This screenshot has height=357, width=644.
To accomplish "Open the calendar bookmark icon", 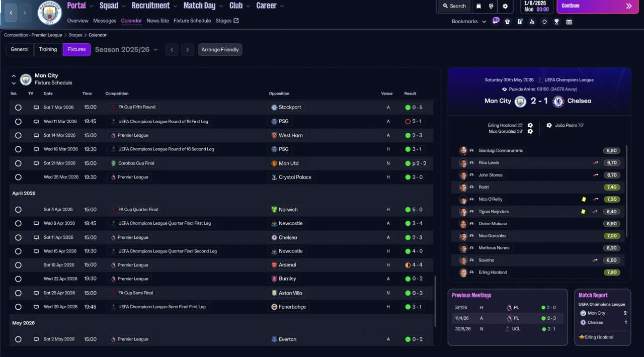I will [569, 22].
